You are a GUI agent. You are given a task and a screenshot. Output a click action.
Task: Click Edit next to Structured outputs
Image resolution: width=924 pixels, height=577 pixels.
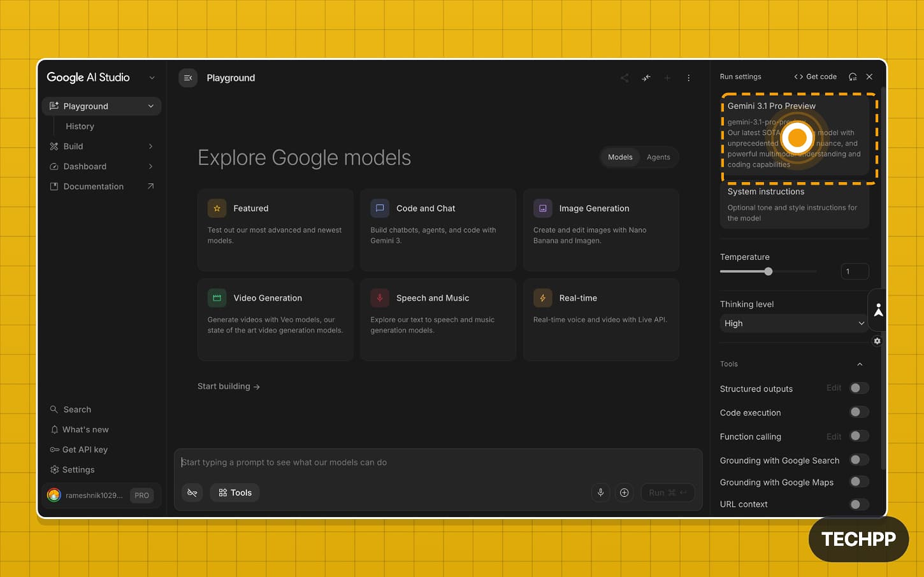click(834, 388)
